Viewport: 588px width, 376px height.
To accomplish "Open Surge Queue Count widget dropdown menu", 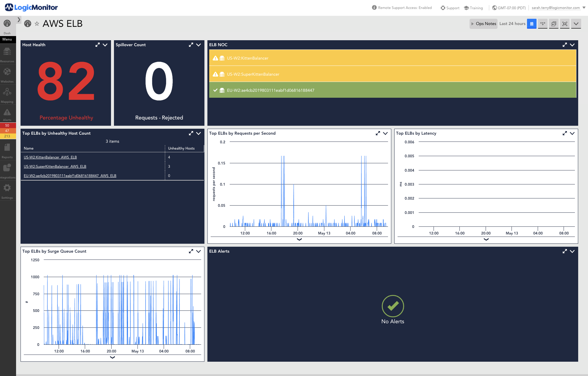I will pos(198,251).
